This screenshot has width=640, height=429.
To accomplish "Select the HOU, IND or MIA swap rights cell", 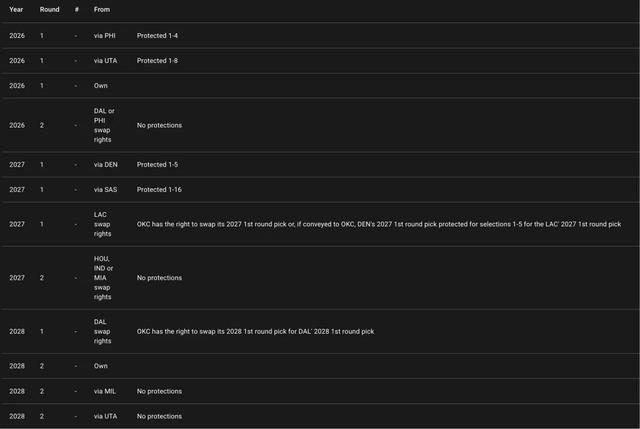I will tap(105, 278).
